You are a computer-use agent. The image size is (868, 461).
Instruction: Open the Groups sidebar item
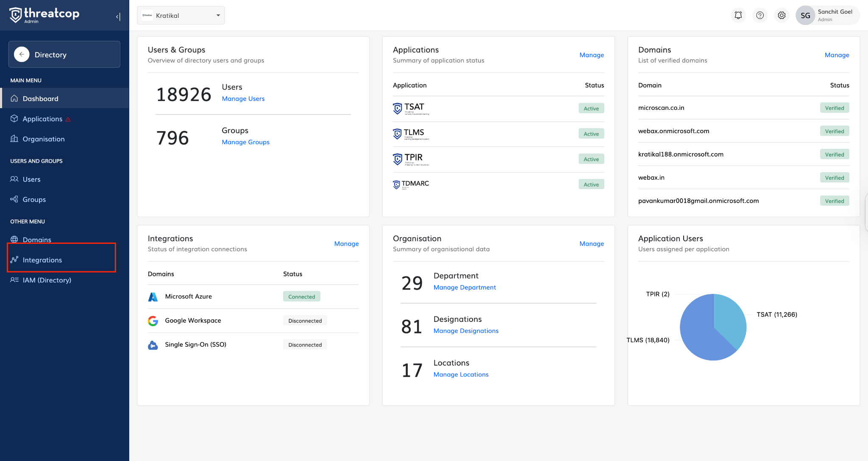pos(34,199)
